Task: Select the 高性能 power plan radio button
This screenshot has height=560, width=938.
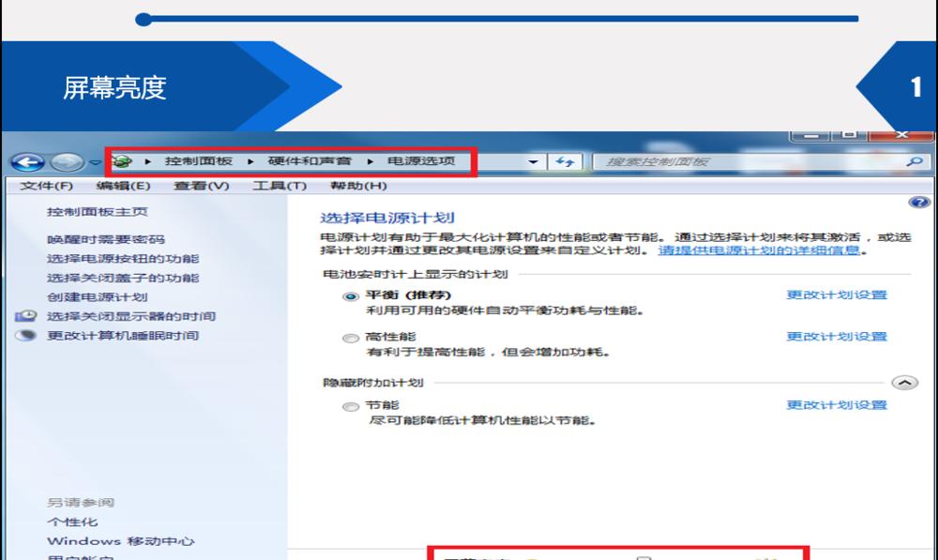Action: pos(351,339)
